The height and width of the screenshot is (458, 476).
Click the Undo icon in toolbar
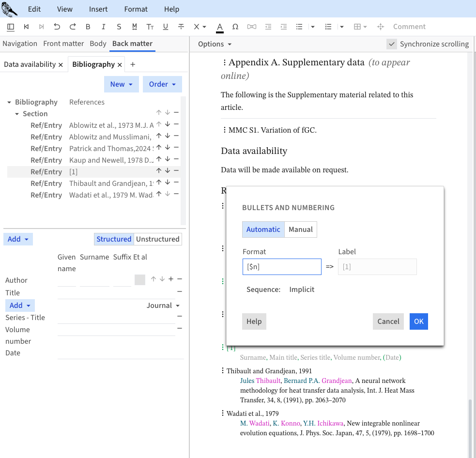pyautogui.click(x=57, y=27)
